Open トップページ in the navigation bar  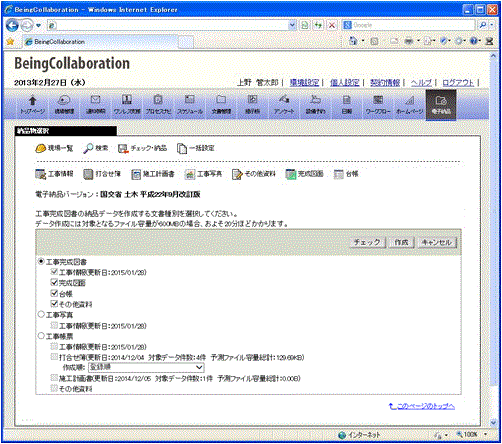pos(32,105)
